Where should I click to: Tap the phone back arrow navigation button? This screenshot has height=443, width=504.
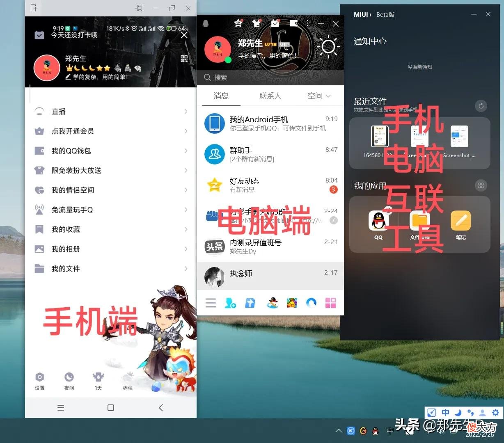pyautogui.click(x=161, y=408)
